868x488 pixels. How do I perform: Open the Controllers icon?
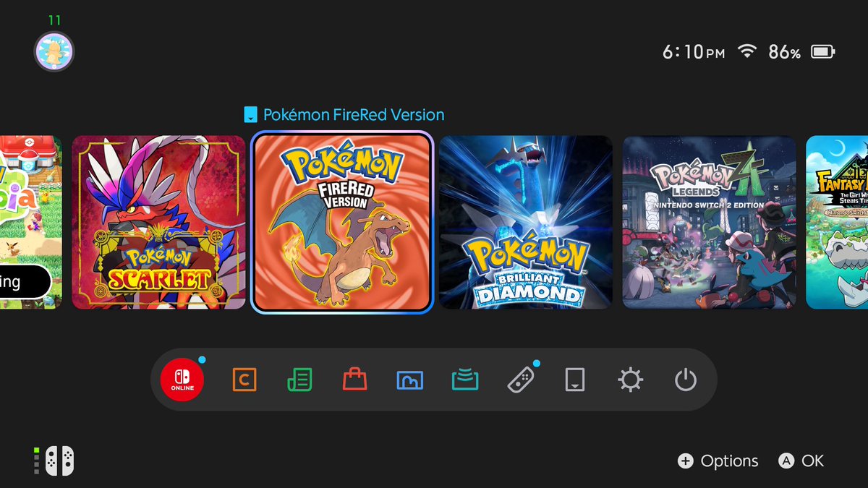point(521,380)
